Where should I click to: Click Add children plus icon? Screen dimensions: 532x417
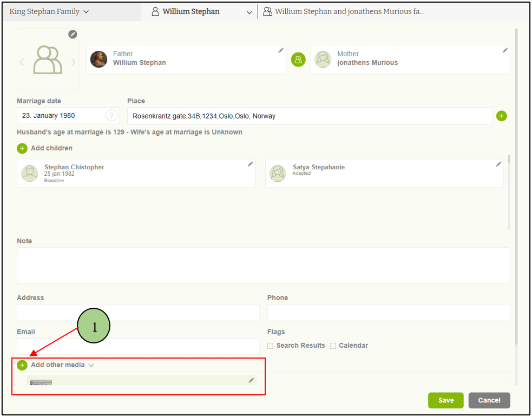tap(22, 148)
